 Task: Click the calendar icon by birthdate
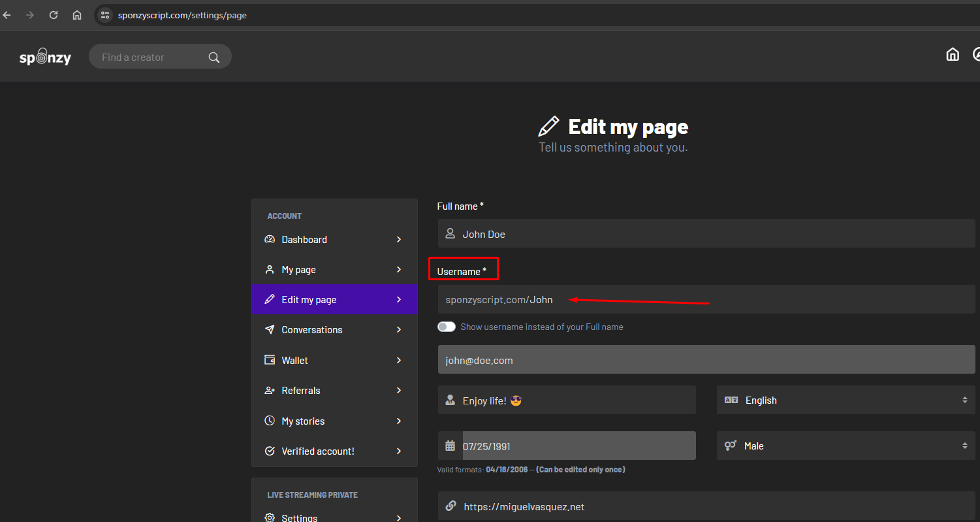[x=450, y=446]
